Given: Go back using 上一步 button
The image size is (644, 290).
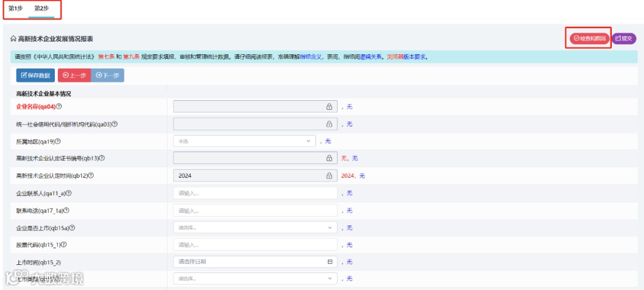Looking at the screenshot, I should [x=75, y=76].
